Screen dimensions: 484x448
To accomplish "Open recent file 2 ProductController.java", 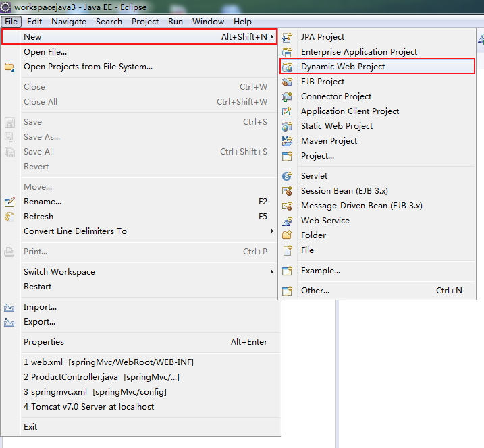I will [x=141, y=376].
